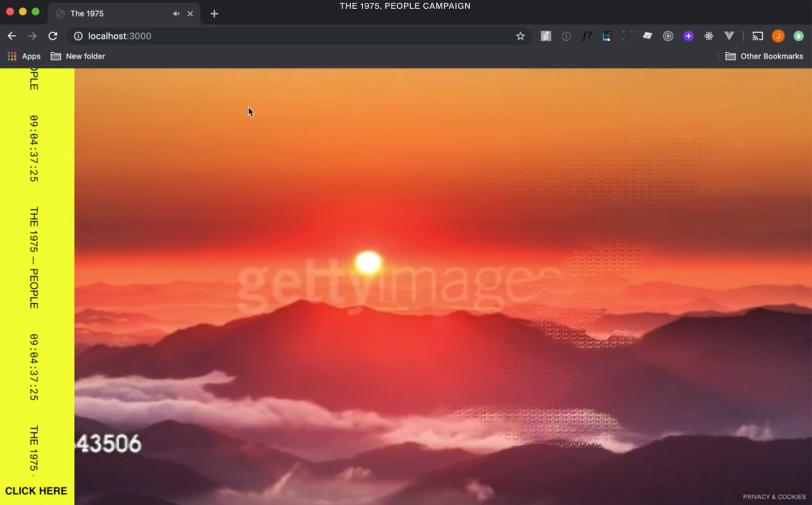Viewport: 812px width, 505px height.
Task: Open a new tab with plus
Action: click(x=214, y=13)
